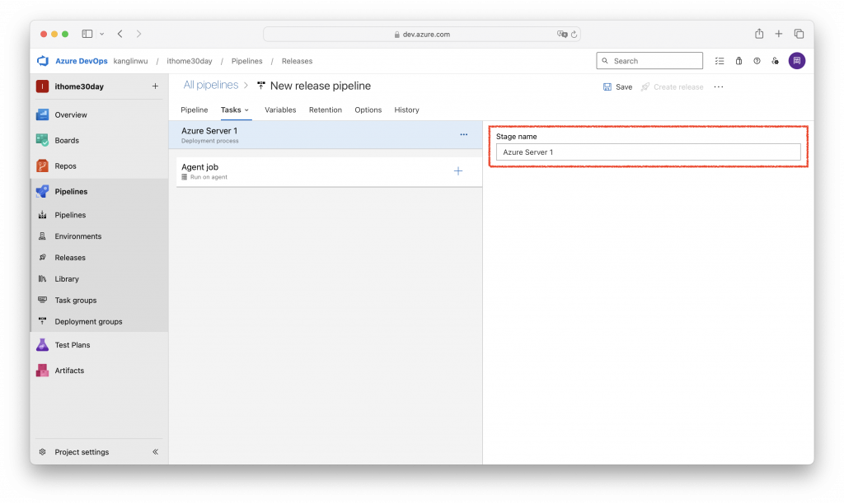The image size is (844, 504).
Task: Go back in Safari
Action: click(x=120, y=34)
